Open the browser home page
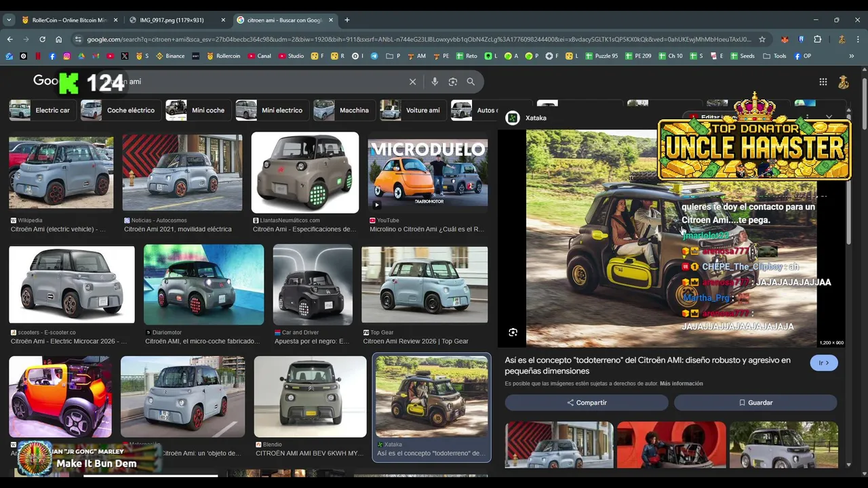This screenshot has height=488, width=868. pyautogui.click(x=59, y=39)
